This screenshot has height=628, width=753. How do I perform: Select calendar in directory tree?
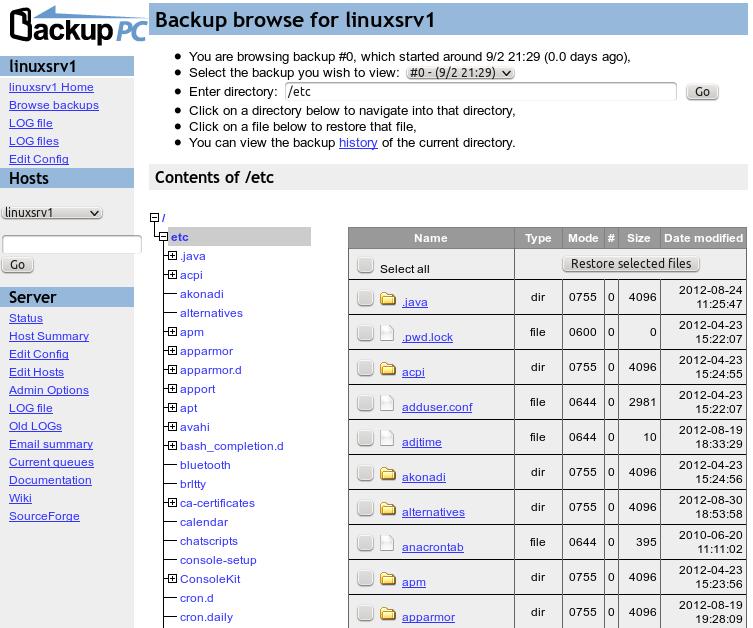click(204, 522)
